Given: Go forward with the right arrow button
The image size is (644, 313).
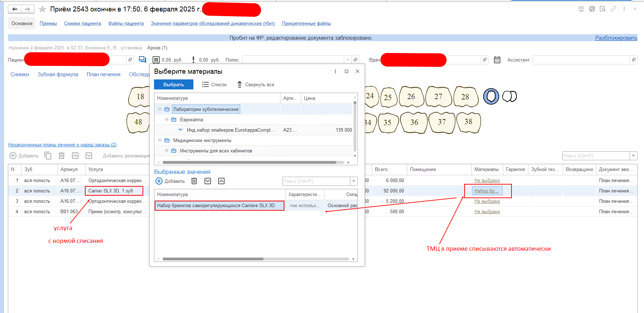Looking at the screenshot, I should 28,9.
